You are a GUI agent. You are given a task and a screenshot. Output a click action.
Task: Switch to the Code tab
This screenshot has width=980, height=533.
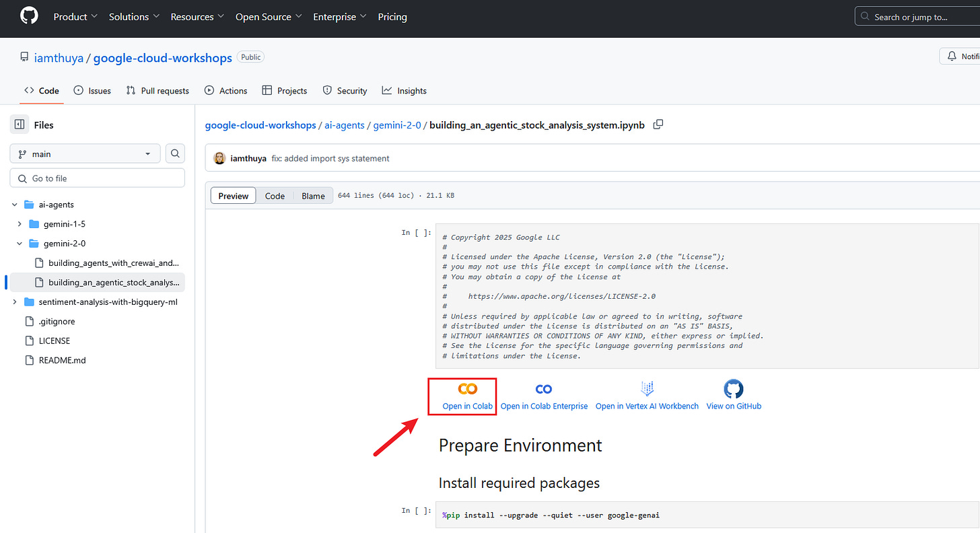[42, 90]
